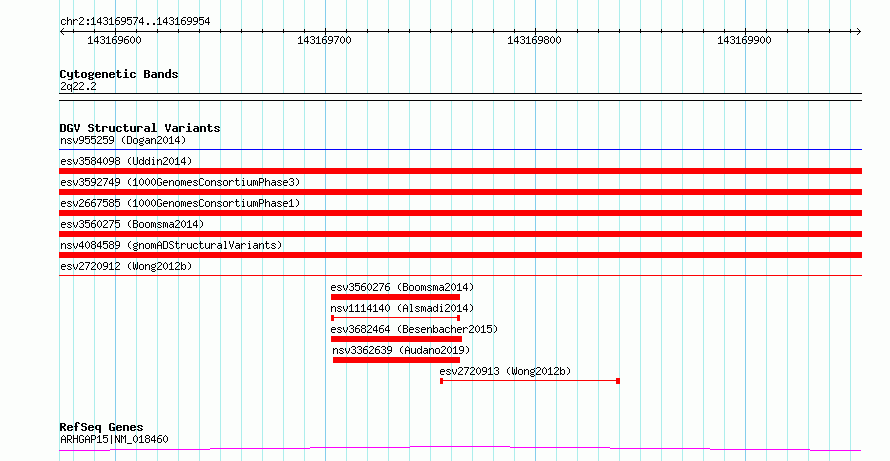Click the red bar under esv3592749

460,192
